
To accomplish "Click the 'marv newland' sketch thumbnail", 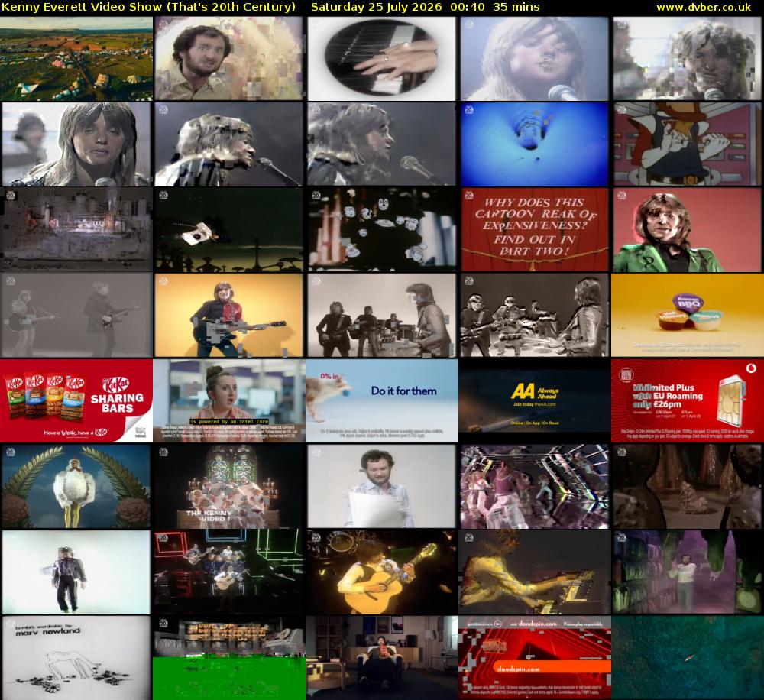I will (x=76, y=658).
